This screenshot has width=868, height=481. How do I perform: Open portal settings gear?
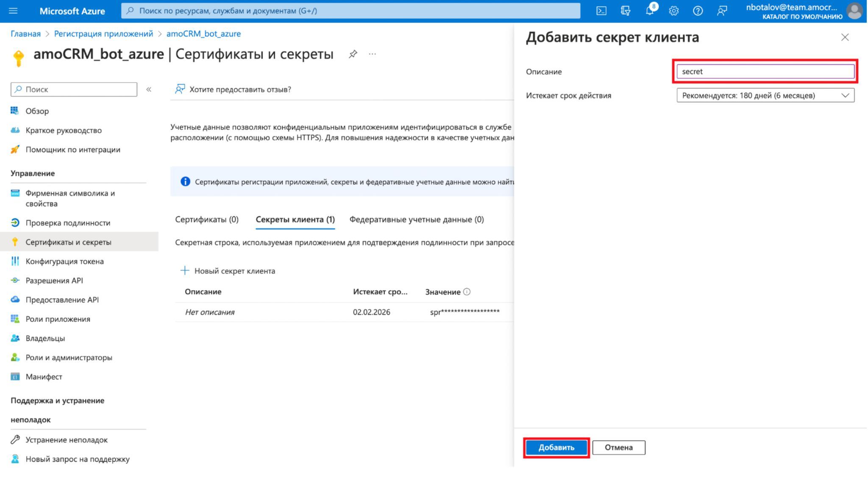tap(674, 11)
